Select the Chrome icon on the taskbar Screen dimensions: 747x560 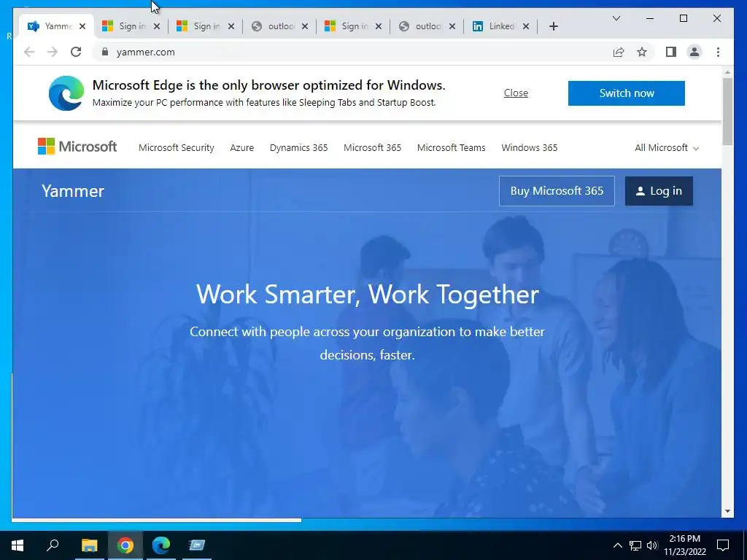tap(125, 545)
